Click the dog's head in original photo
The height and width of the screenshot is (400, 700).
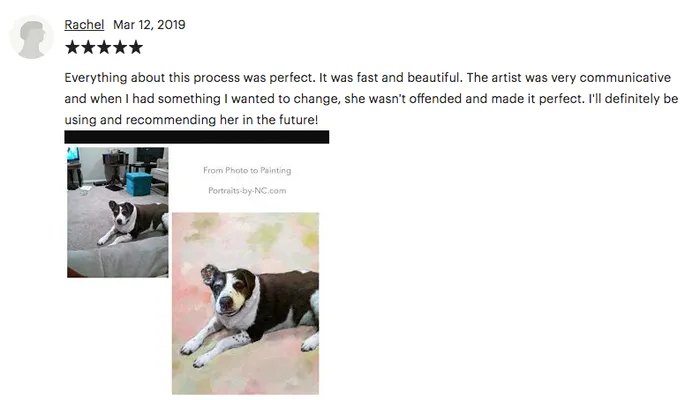pos(121,211)
